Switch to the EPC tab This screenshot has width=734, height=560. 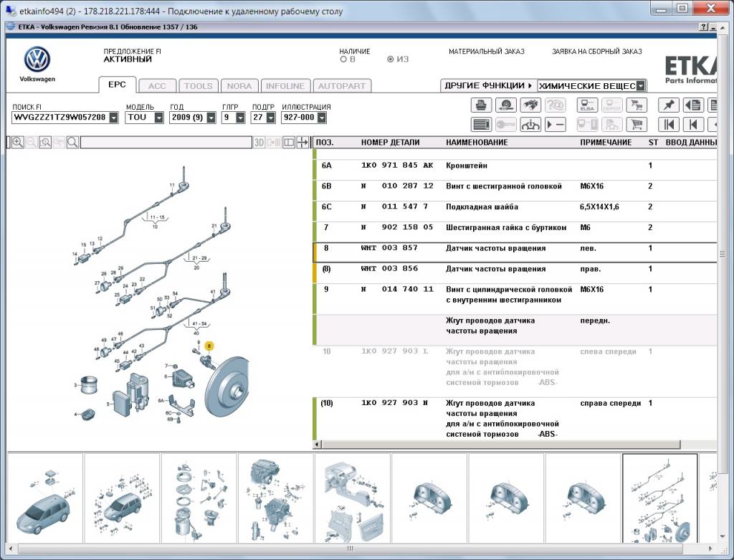[x=117, y=85]
